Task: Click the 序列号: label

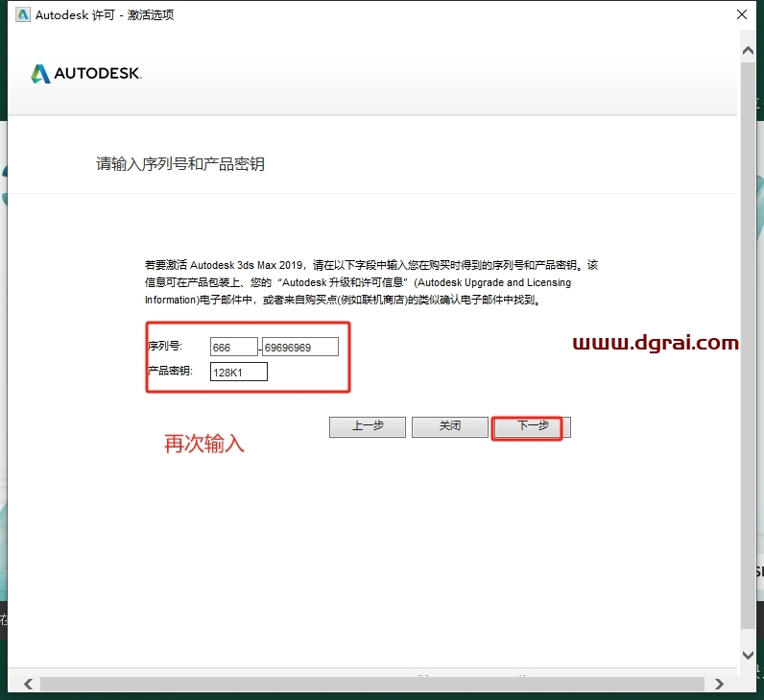Action: pos(165,346)
